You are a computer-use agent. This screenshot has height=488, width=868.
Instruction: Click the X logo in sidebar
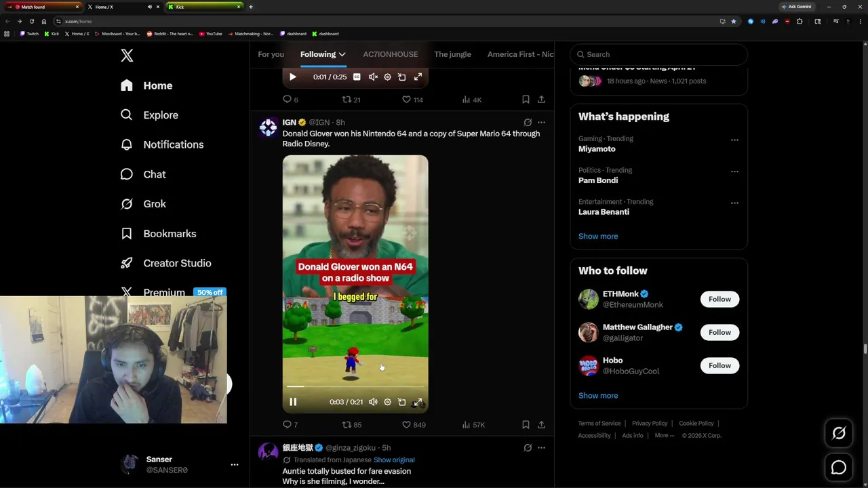[127, 56]
